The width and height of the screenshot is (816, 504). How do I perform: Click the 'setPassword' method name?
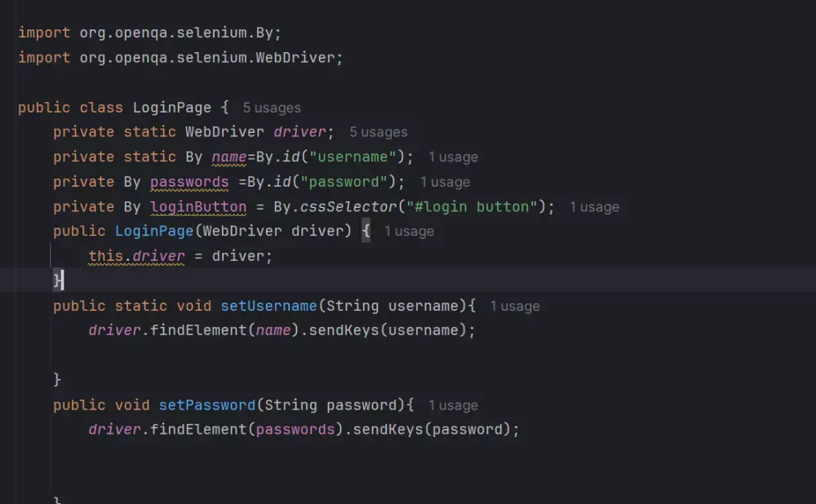click(207, 405)
